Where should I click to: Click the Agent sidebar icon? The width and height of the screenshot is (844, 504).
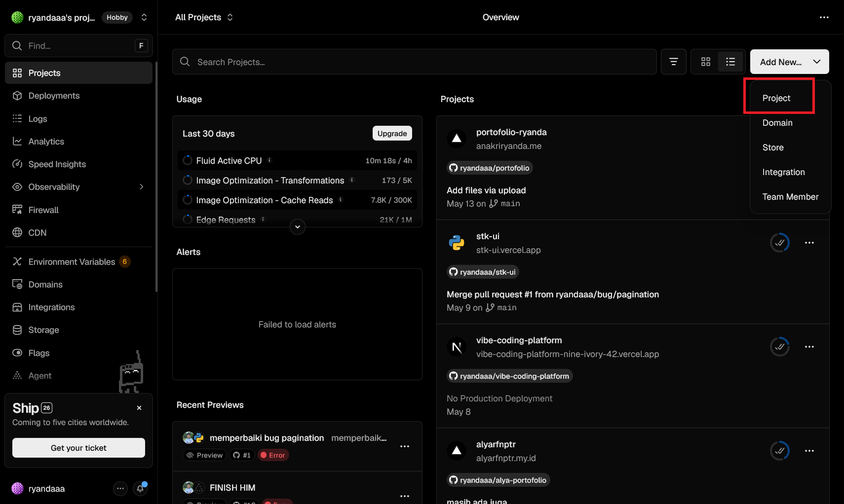[17, 375]
